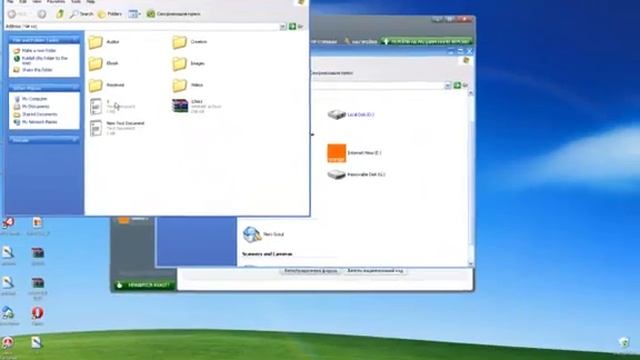
Task: Expand address dropdown in My Computer window
Action: (x=448, y=85)
